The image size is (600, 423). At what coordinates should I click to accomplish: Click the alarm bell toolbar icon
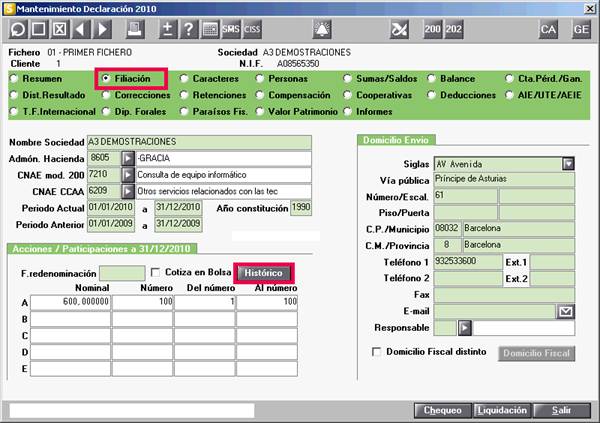(322, 29)
